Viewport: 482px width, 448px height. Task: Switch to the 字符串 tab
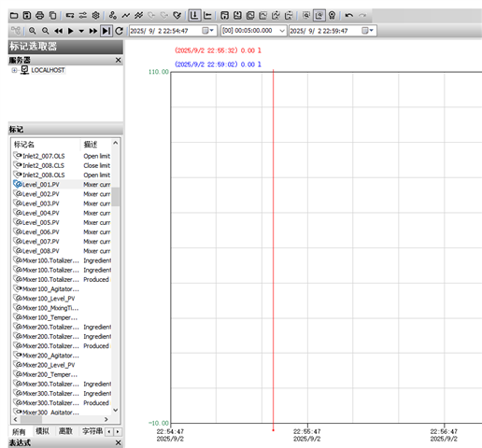click(x=92, y=431)
